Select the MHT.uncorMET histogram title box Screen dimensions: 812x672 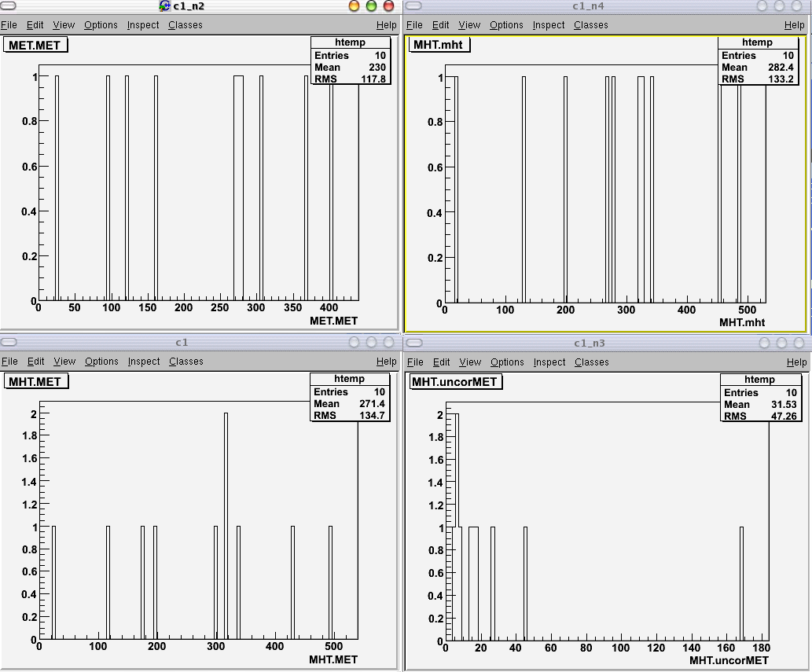[x=455, y=382]
